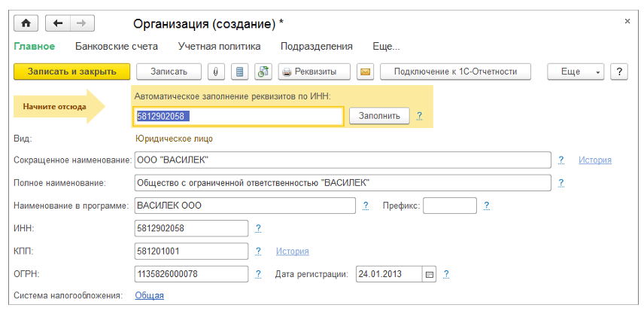Click the Заполнить button
Viewport: 644px width, 311px height.
tap(379, 115)
